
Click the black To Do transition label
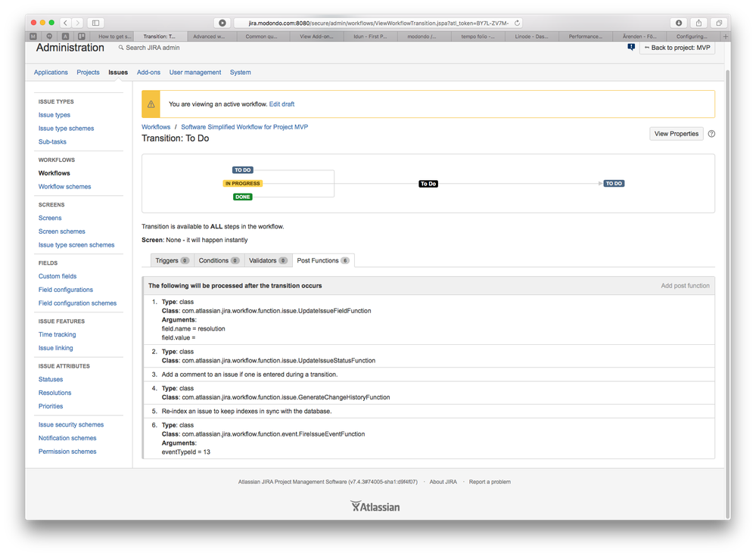428,184
